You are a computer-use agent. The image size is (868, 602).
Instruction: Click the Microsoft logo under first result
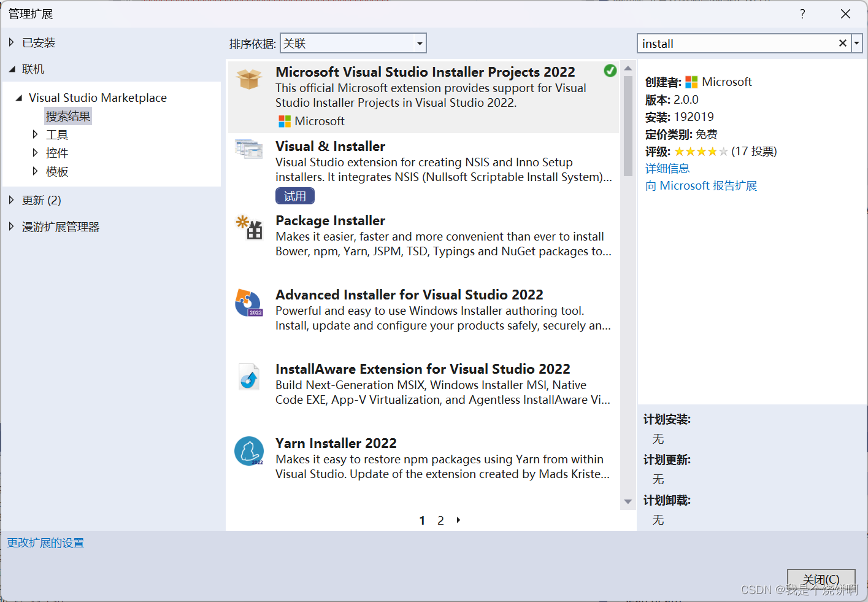pos(285,122)
